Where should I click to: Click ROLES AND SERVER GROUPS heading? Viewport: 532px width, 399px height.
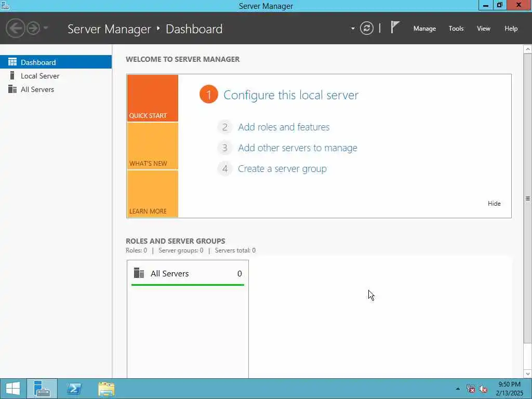click(176, 241)
